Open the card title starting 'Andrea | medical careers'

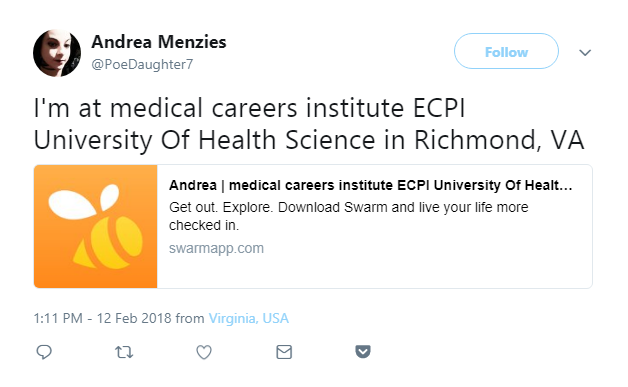pos(370,185)
